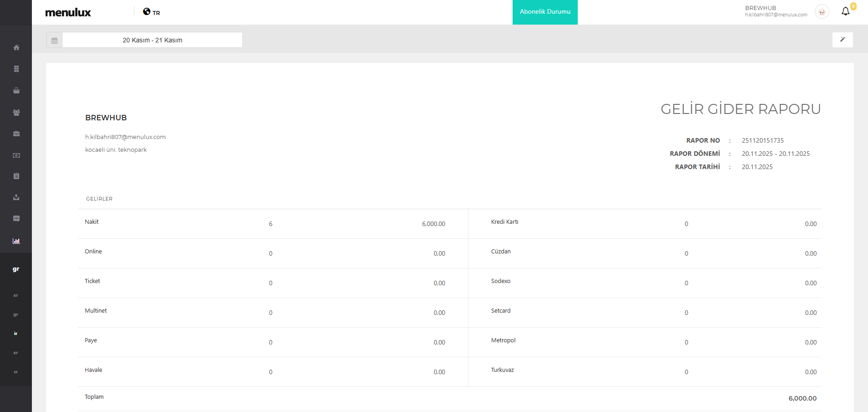Image resolution: width=868 pixels, height=412 pixels.
Task: Click the menulux logo
Action: [x=68, y=12]
